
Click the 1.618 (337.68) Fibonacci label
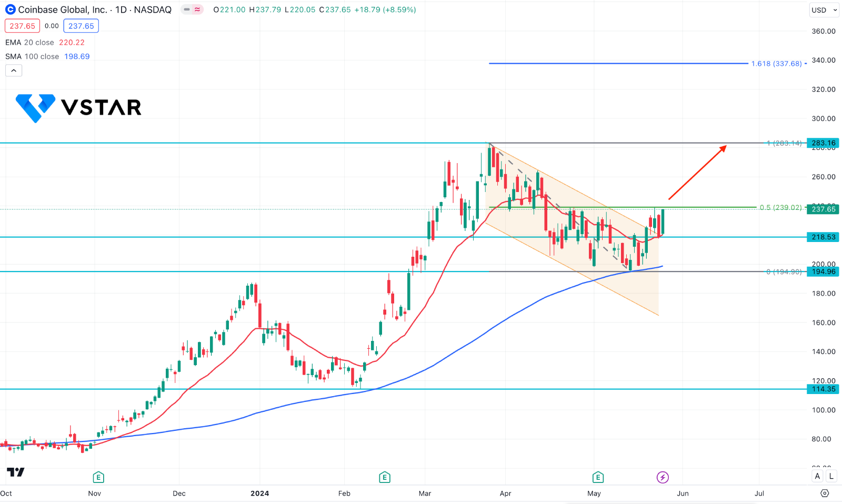(777, 64)
